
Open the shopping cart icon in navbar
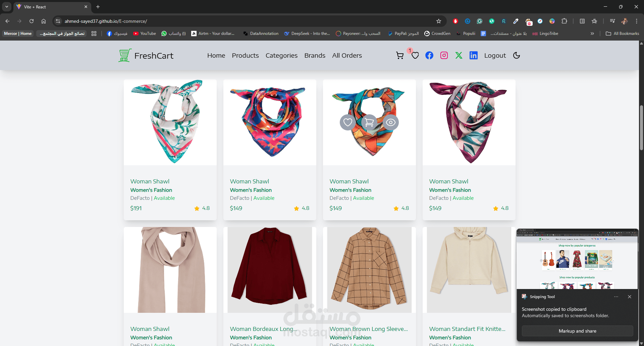(x=400, y=55)
